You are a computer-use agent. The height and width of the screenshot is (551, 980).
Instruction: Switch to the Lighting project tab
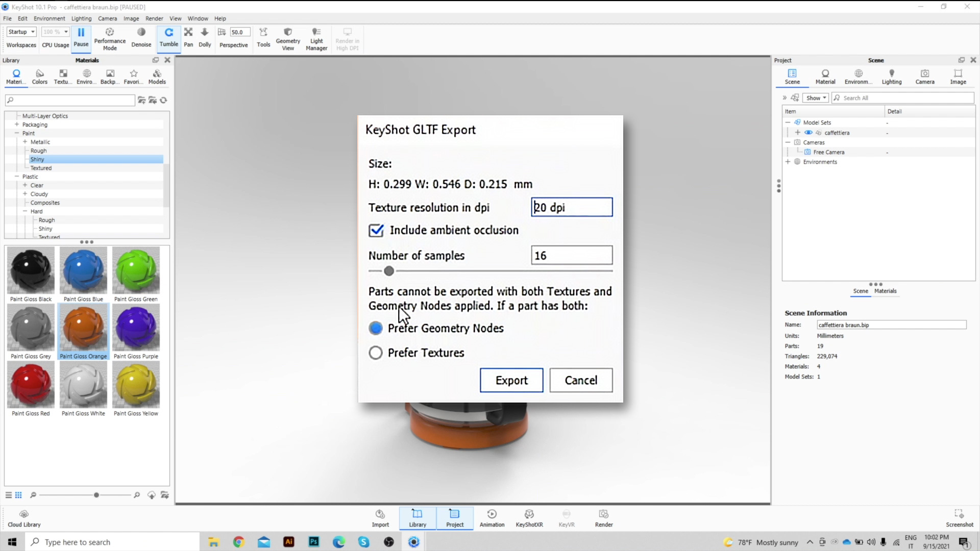tap(892, 77)
